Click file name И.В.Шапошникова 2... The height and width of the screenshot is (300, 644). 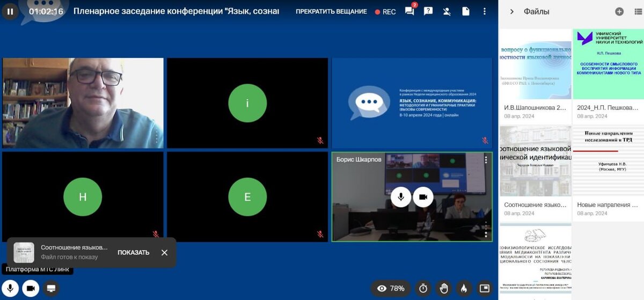point(535,107)
